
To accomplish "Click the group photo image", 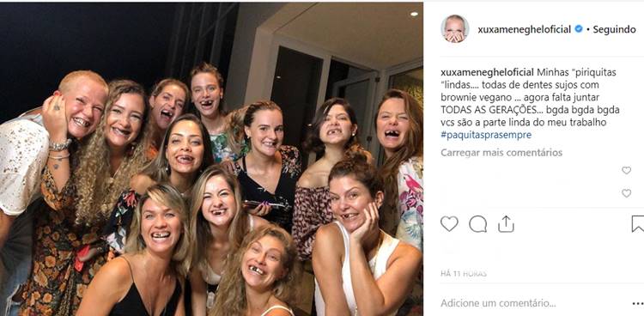I will [x=211, y=159].
